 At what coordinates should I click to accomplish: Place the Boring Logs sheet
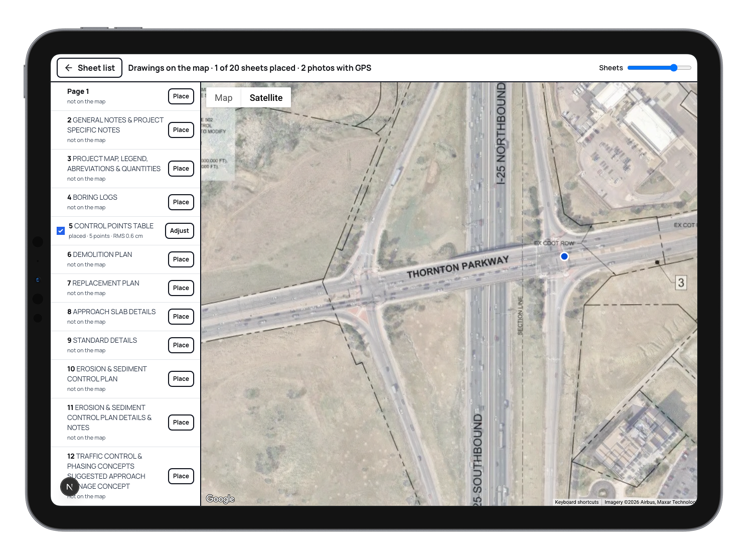[181, 202]
